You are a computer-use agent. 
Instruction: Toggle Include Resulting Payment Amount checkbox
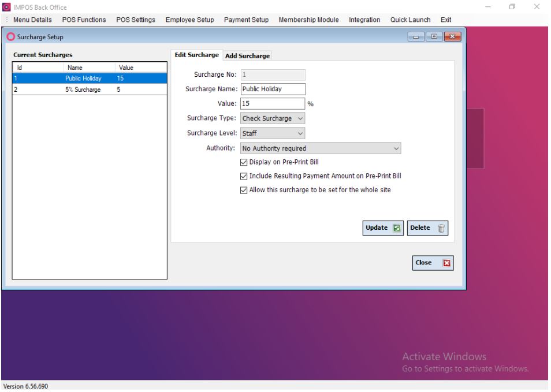pyautogui.click(x=243, y=176)
